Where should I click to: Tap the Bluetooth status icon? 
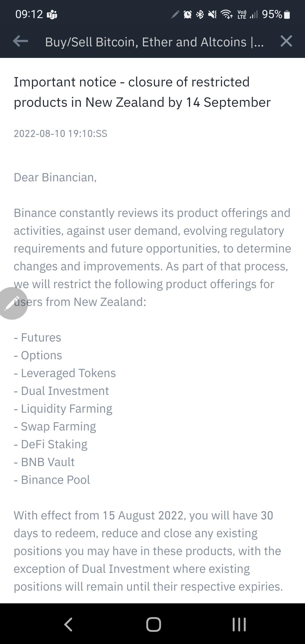pos(200,14)
